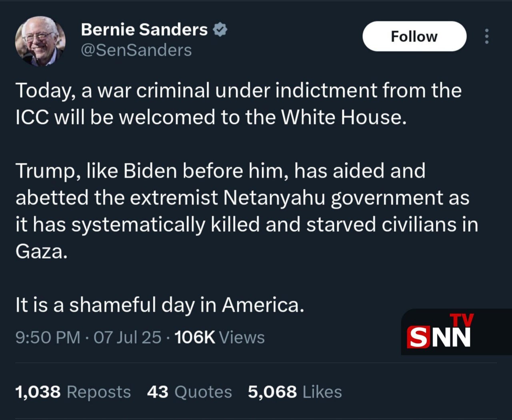Click the red S in SNN logo
This screenshot has width=512, height=420.
418,337
